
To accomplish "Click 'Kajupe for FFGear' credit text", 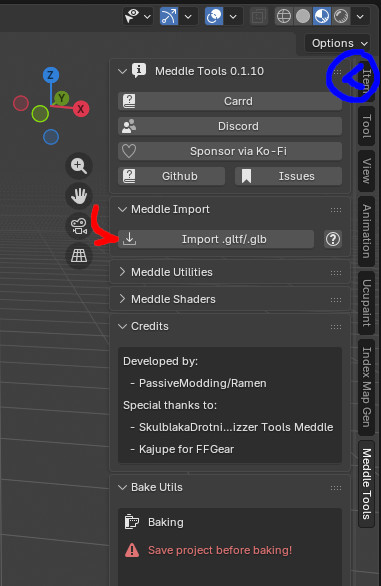I will [187, 449].
